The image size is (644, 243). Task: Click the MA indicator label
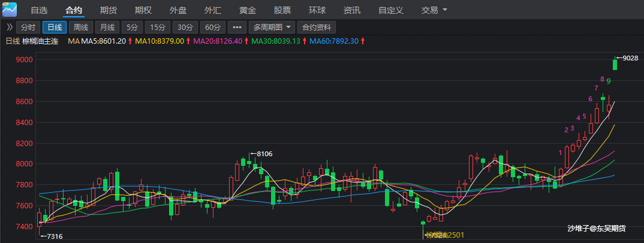[74, 41]
